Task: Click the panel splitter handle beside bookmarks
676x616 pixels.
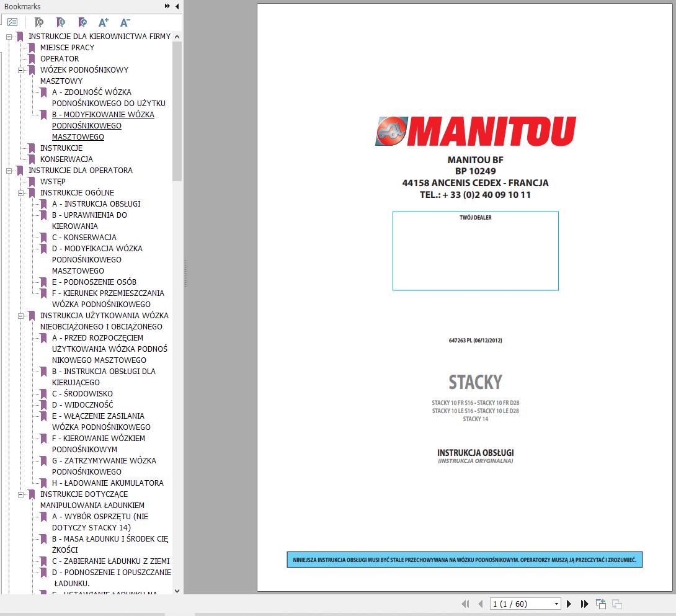Action: 186,273
